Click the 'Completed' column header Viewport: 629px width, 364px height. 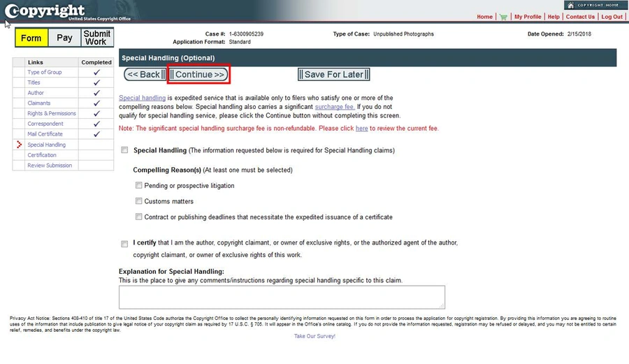96,62
